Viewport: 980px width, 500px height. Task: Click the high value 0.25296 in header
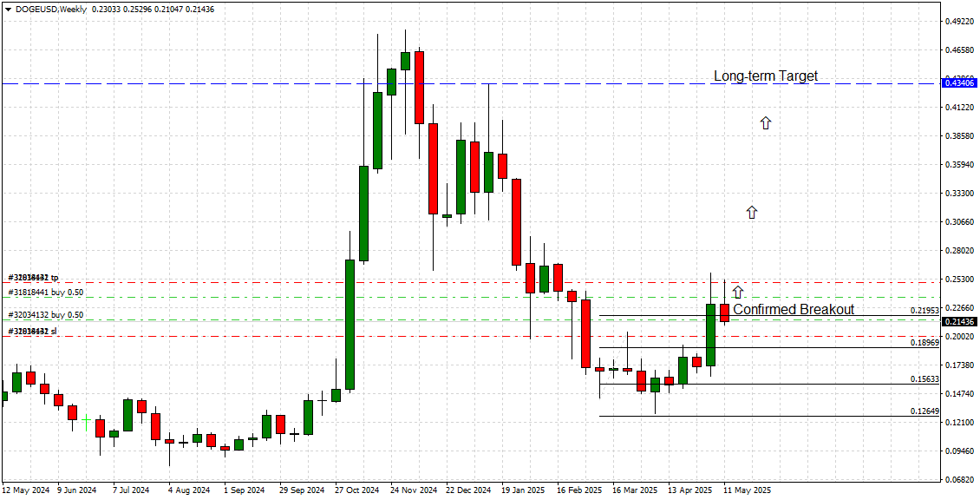coord(137,10)
